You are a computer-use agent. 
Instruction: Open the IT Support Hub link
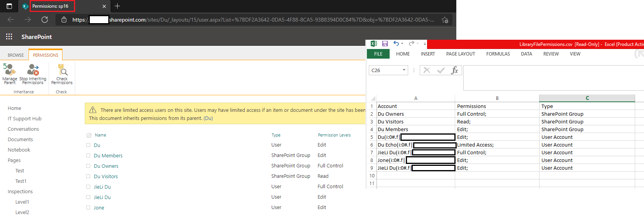(25, 119)
